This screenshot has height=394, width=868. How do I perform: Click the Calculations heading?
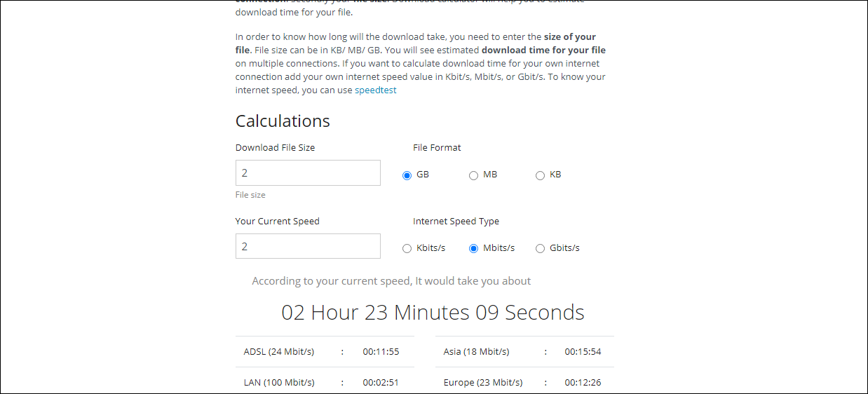[283, 121]
